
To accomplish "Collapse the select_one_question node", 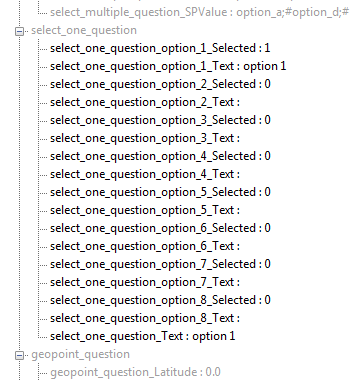I will point(20,31).
